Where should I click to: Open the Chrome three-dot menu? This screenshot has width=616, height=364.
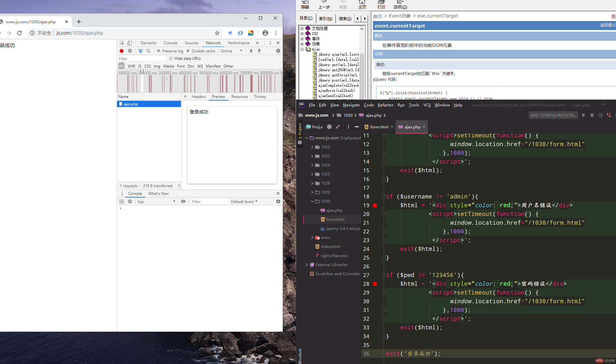tap(276, 33)
